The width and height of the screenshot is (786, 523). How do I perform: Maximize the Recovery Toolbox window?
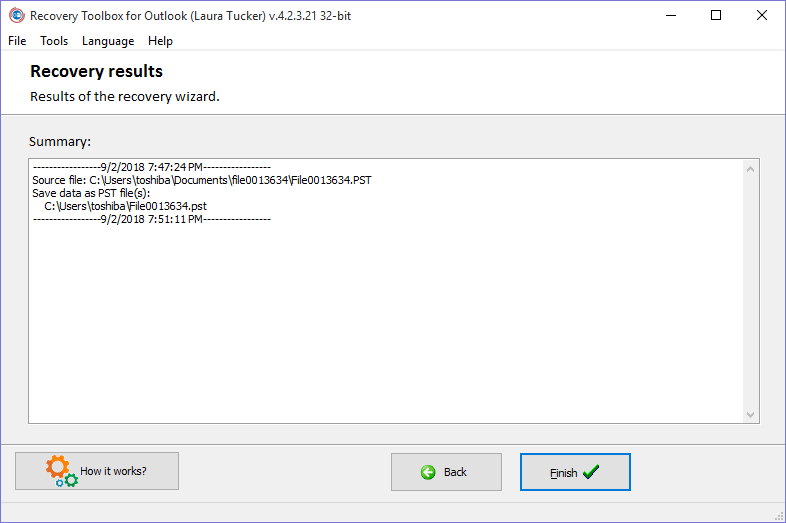point(716,16)
